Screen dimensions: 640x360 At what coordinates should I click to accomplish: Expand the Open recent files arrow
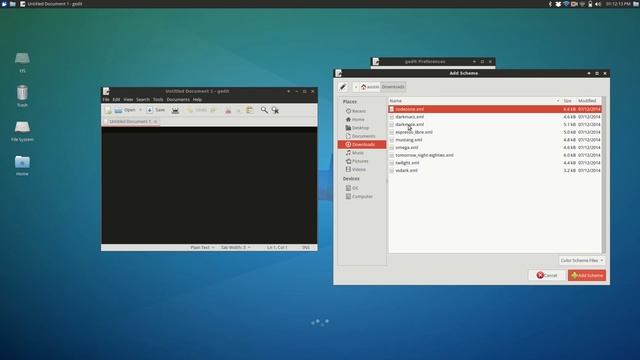pyautogui.click(x=140, y=110)
